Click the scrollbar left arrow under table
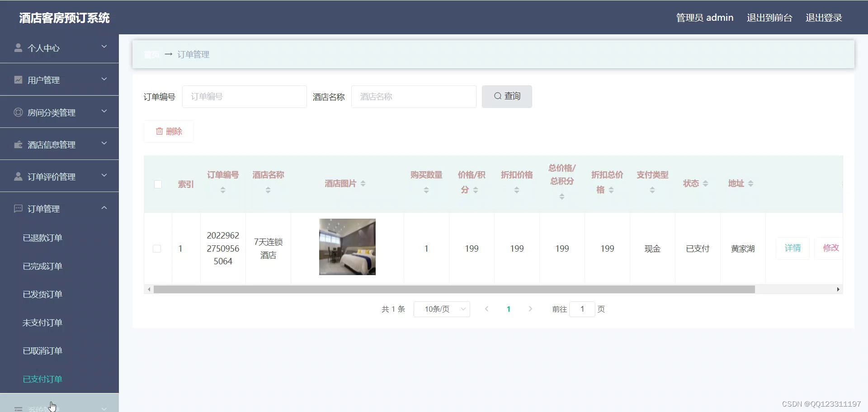Screen dimensions: 868x412 [149, 289]
